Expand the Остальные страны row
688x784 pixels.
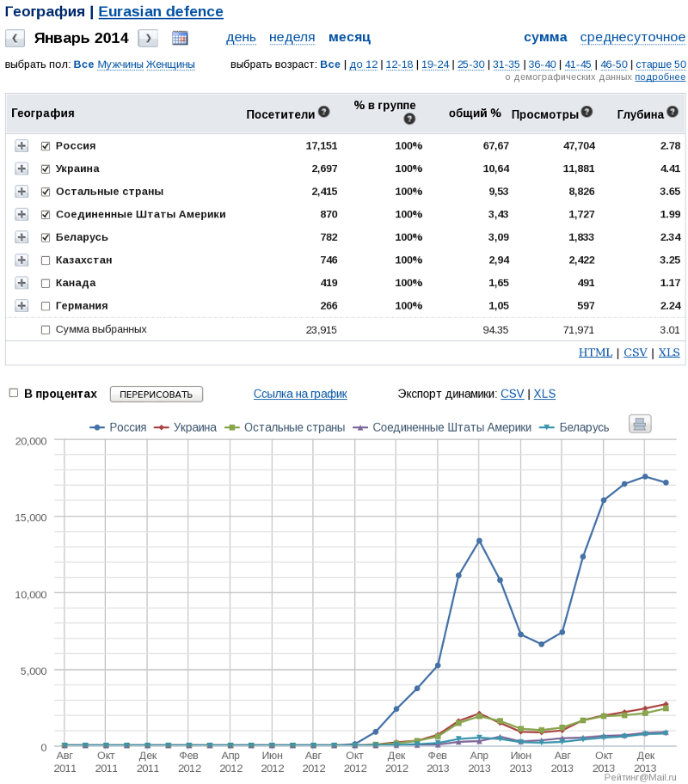pyautogui.click(x=21, y=191)
